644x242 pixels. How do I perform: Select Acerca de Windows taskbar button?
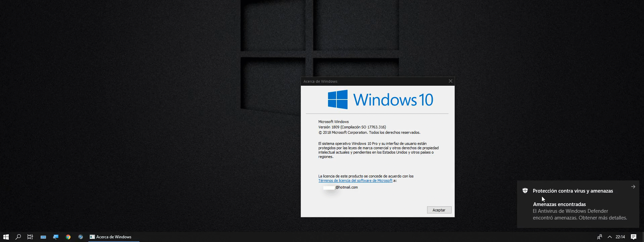pyautogui.click(x=113, y=237)
